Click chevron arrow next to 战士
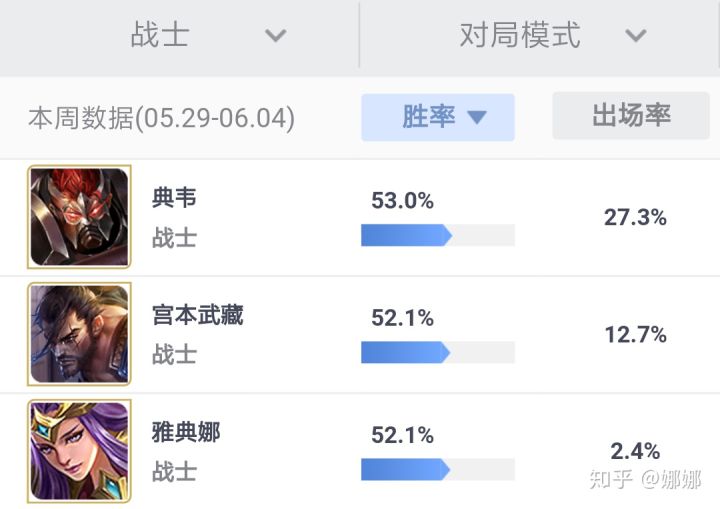 coord(275,36)
